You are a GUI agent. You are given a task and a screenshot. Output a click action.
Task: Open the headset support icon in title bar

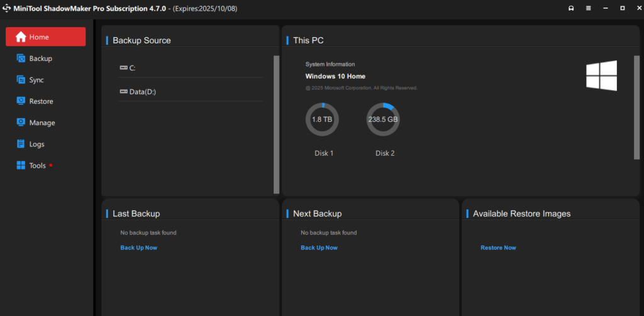[x=571, y=8]
